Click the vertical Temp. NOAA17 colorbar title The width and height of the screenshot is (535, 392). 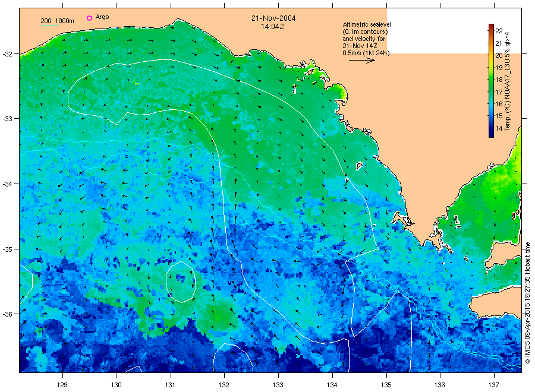click(x=508, y=81)
